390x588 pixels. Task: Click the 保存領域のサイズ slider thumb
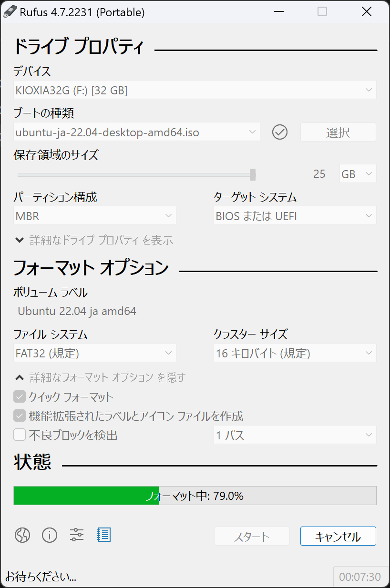click(x=253, y=174)
